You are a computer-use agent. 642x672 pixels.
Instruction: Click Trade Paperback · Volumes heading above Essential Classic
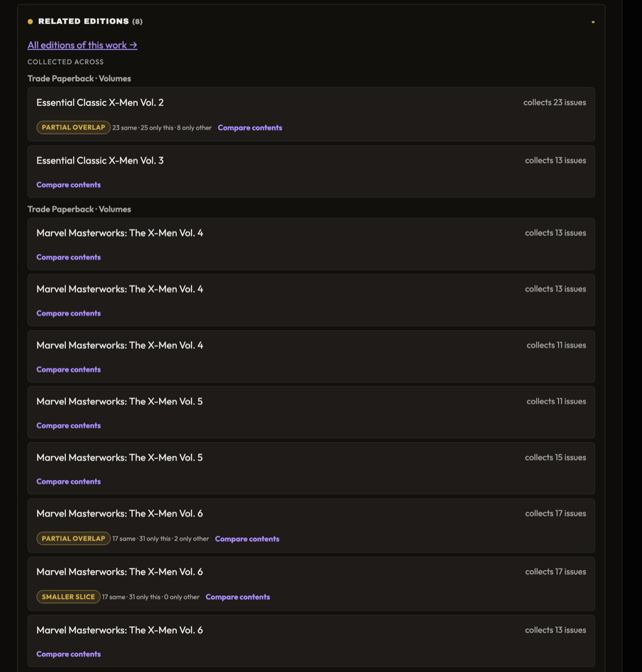79,78
